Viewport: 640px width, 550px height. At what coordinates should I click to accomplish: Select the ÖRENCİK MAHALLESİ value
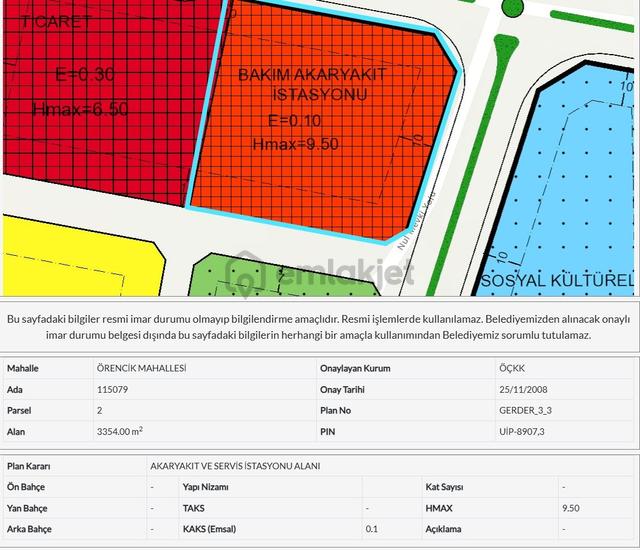coord(141,368)
